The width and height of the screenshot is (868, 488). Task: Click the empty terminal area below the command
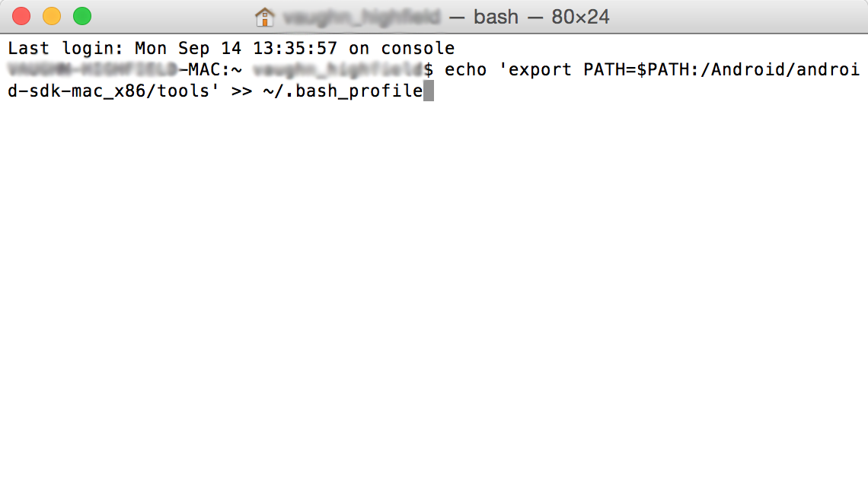(x=434, y=289)
